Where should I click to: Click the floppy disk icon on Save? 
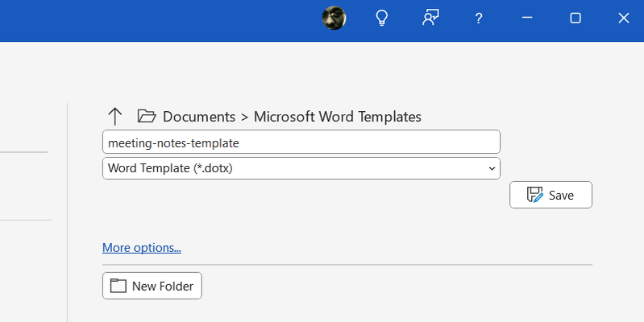pos(534,195)
